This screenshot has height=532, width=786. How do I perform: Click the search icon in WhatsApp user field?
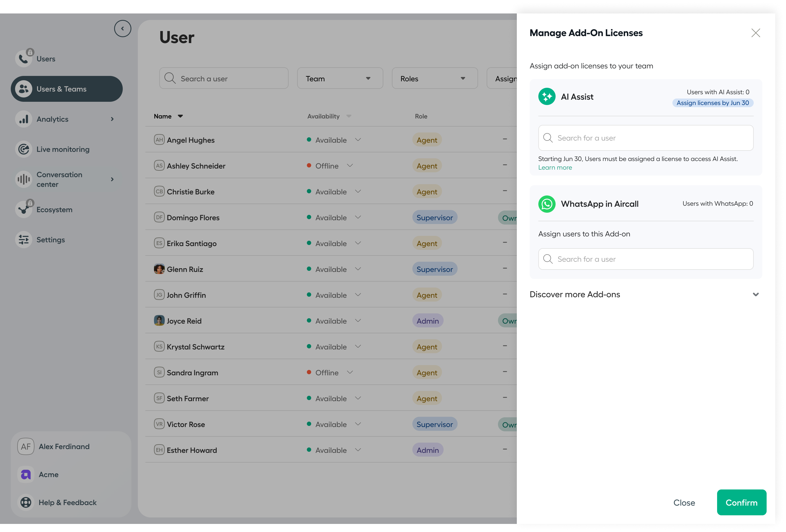548,259
